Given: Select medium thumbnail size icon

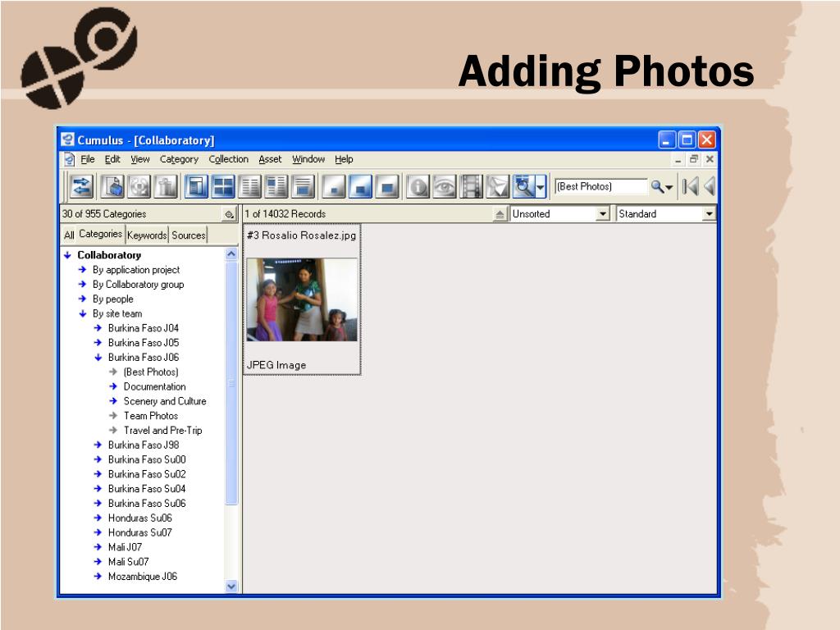Looking at the screenshot, I should pyautogui.click(x=361, y=186).
